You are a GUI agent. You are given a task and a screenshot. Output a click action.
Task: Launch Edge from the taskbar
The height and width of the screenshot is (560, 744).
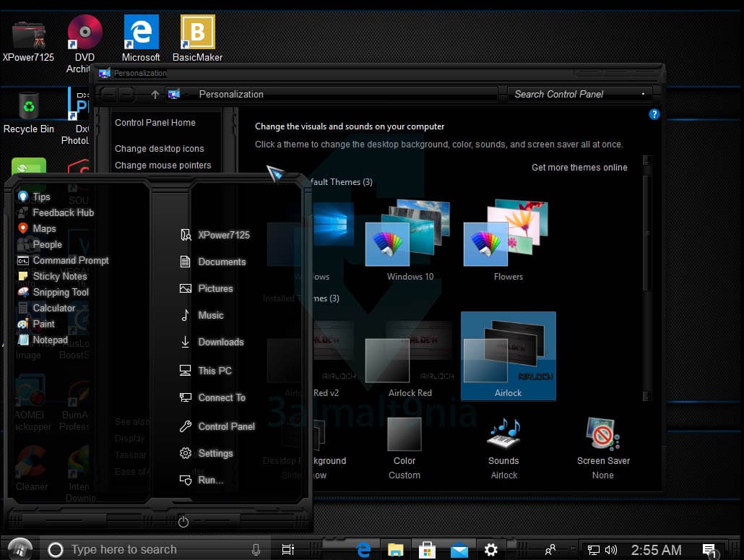[363, 550]
